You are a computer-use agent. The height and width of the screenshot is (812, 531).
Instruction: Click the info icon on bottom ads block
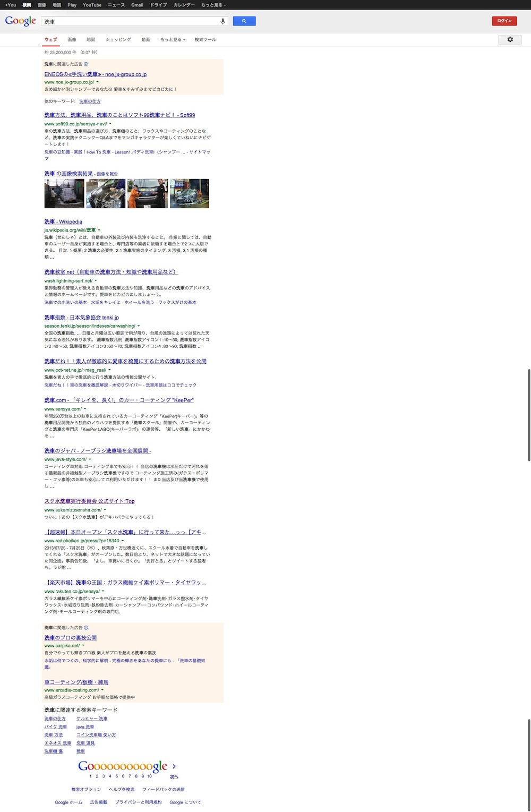click(86, 628)
